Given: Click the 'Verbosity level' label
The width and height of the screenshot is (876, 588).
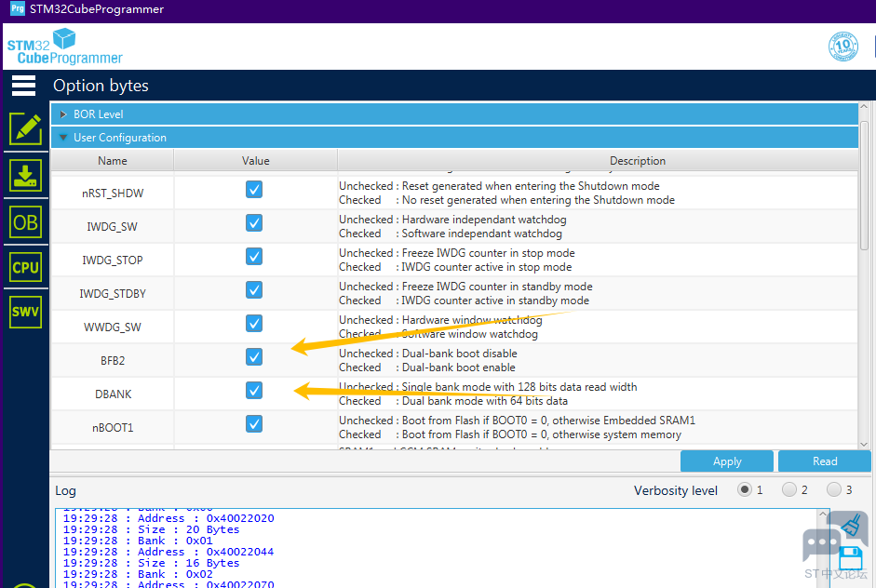Looking at the screenshot, I should [676, 490].
